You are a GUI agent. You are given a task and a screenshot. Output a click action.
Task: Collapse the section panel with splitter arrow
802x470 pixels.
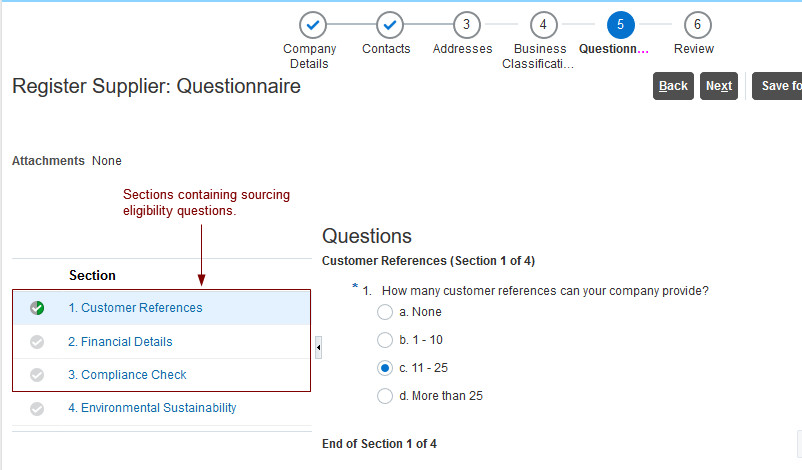[x=318, y=347]
